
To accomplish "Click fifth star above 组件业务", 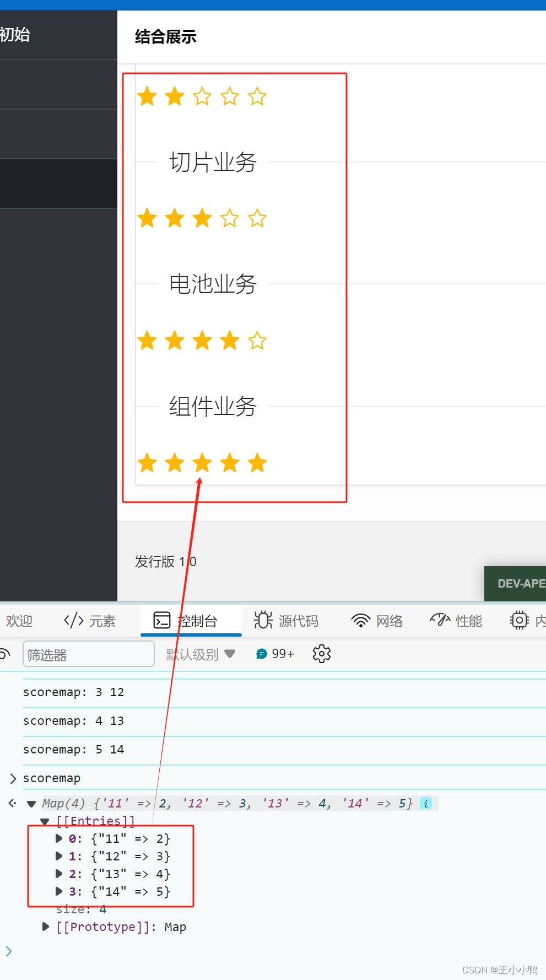I will coord(257,341).
